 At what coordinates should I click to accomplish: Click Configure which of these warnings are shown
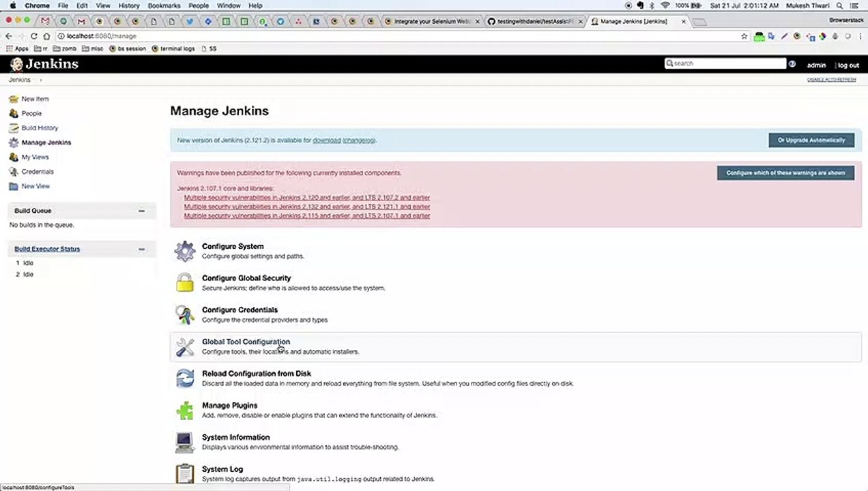785,173
